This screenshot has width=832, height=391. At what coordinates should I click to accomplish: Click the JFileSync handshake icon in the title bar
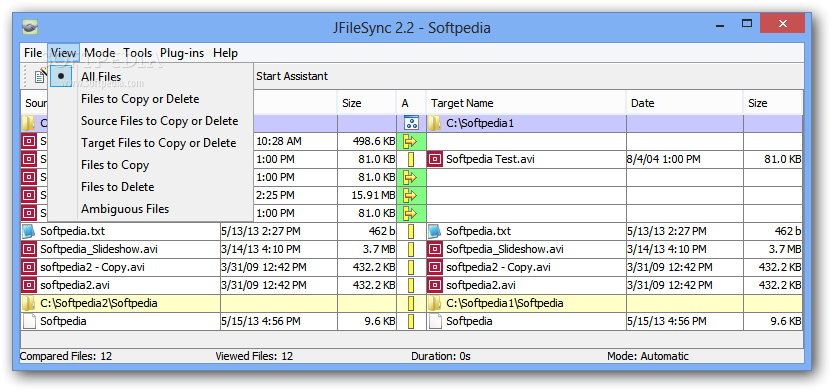30,27
